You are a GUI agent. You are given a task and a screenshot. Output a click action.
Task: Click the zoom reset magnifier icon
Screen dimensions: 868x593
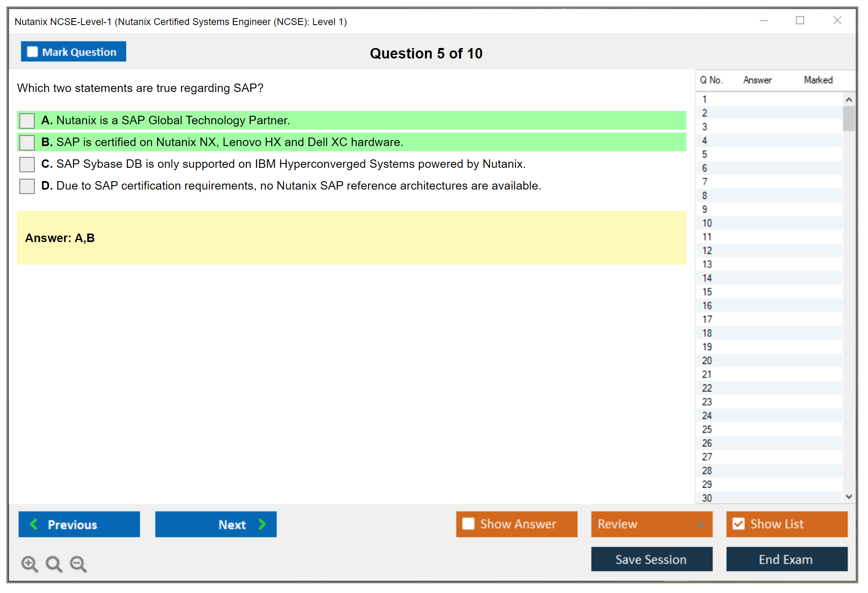click(x=54, y=564)
